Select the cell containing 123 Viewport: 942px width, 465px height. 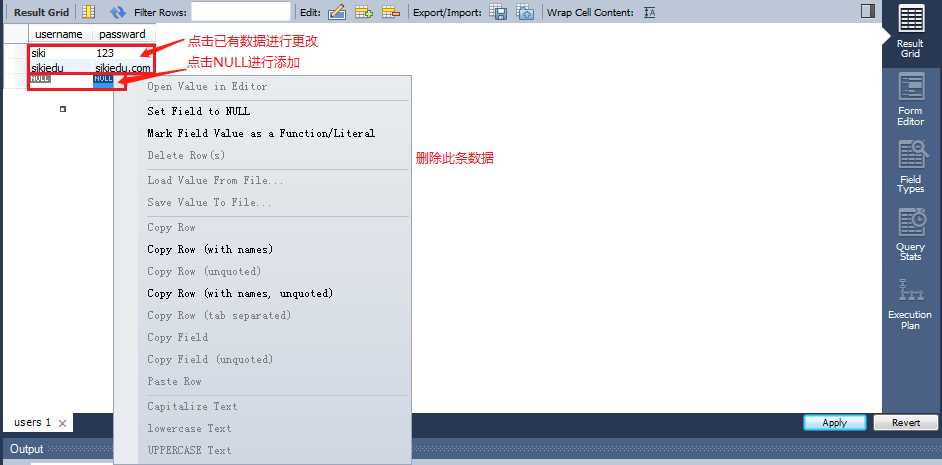[124, 53]
